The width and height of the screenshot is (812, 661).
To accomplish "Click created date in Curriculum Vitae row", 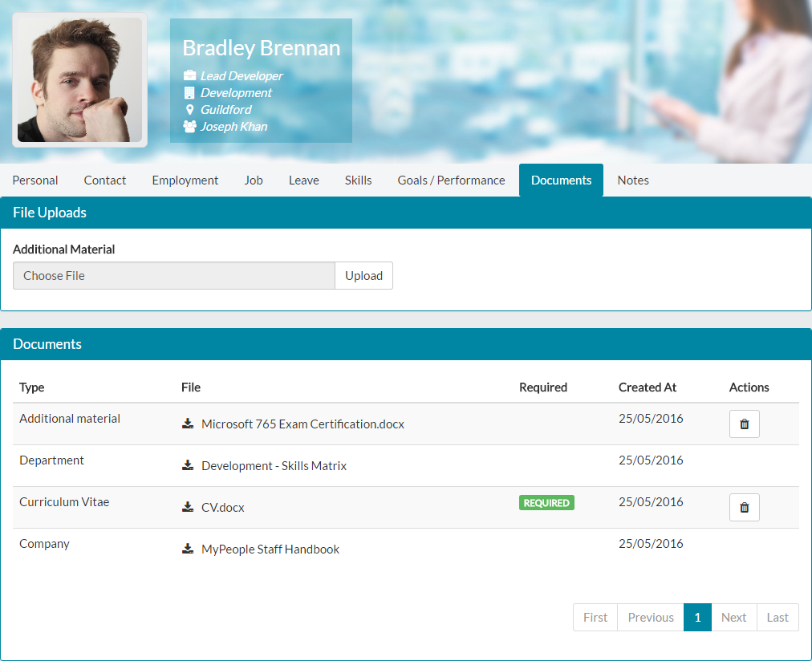I will tap(651, 502).
